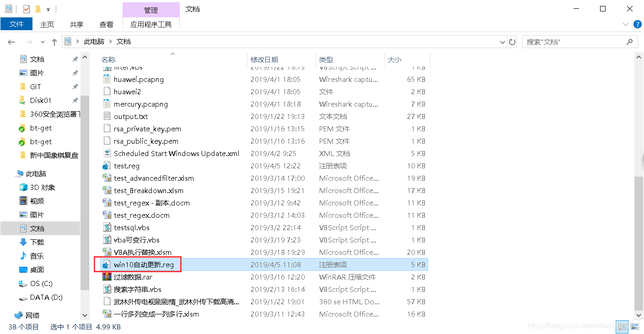Open the GIT folder in sidebar
Viewport: 644px width, 334px height.
click(35, 86)
